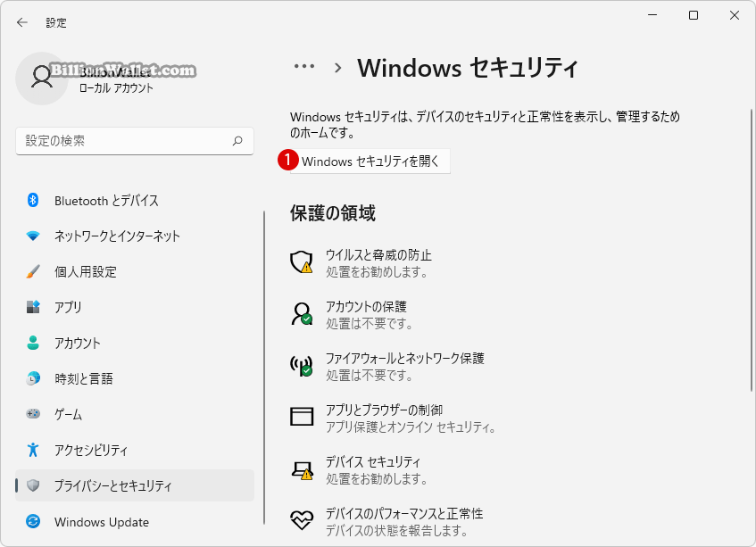Click the gaming controller icon
The width and height of the screenshot is (756, 547).
point(33,413)
